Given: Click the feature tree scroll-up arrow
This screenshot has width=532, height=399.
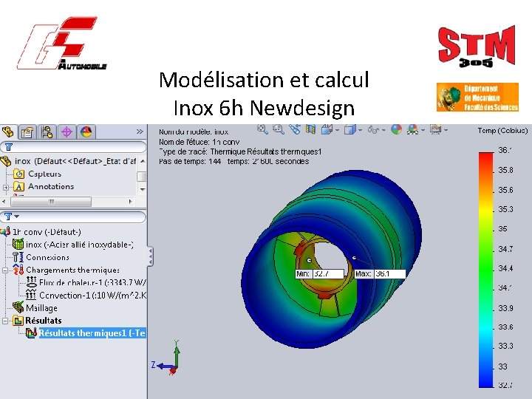Looking at the screenshot, I should (143, 161).
